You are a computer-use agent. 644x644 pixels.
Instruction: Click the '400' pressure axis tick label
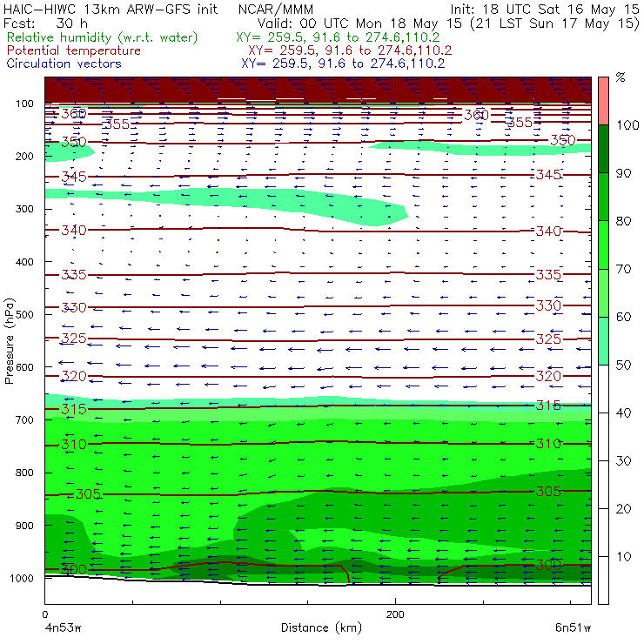24,262
